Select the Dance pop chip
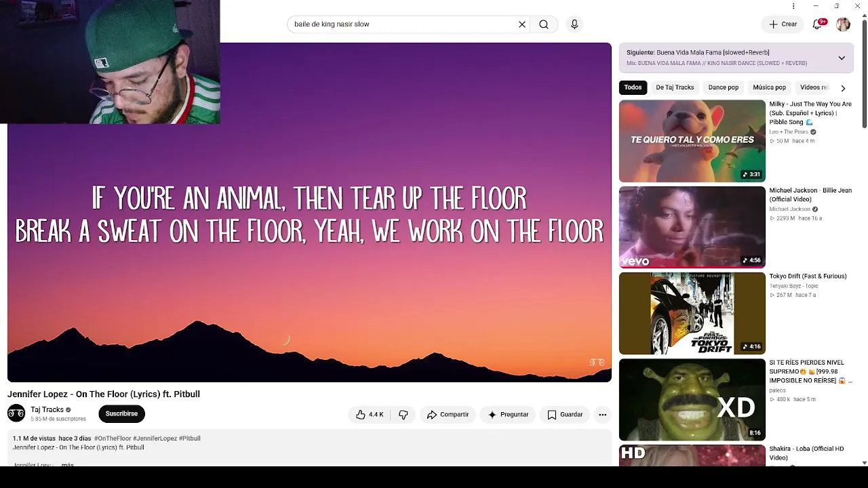The width and height of the screenshot is (868, 488). 724,87
